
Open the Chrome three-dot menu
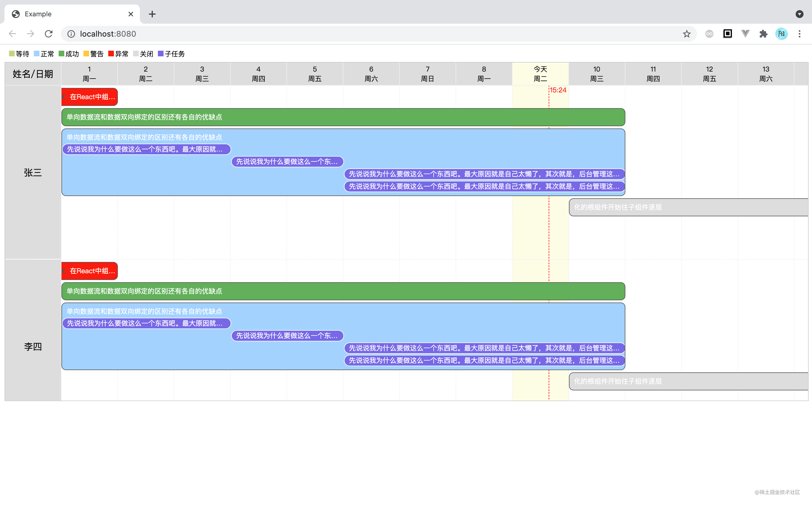tap(800, 34)
